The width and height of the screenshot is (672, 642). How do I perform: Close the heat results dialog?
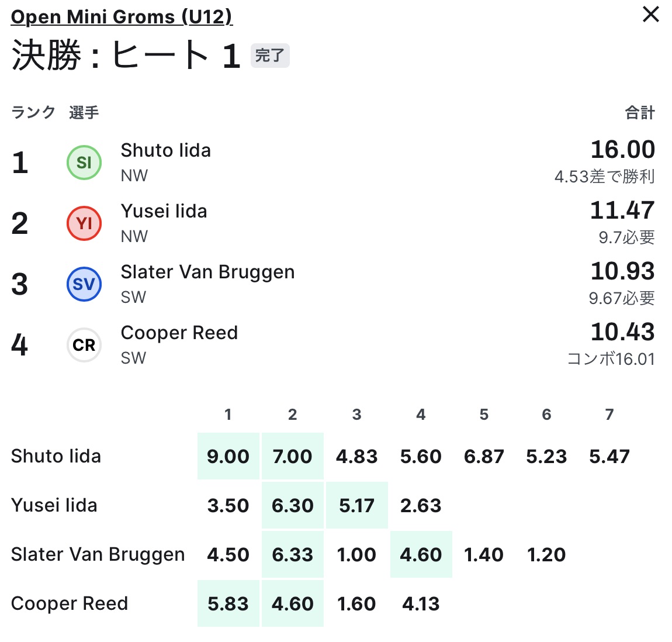(650, 15)
